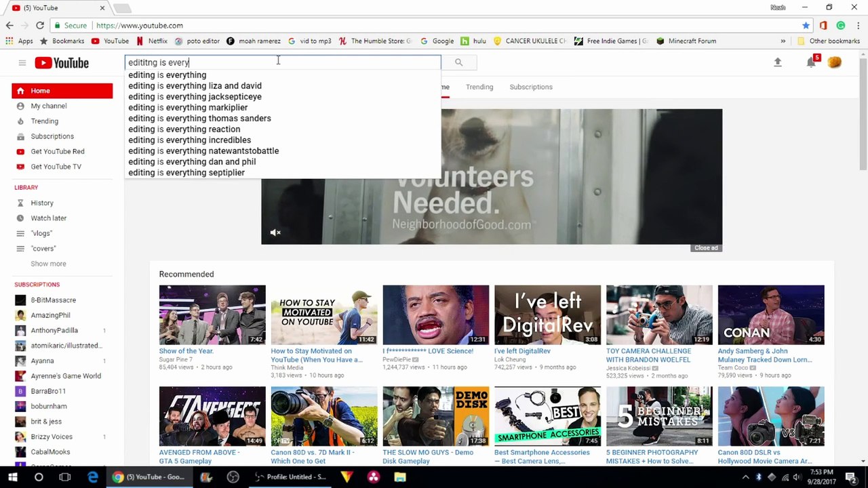This screenshot has width=868, height=488.
Task: Click the YouTube search input field
Action: pyautogui.click(x=283, y=62)
